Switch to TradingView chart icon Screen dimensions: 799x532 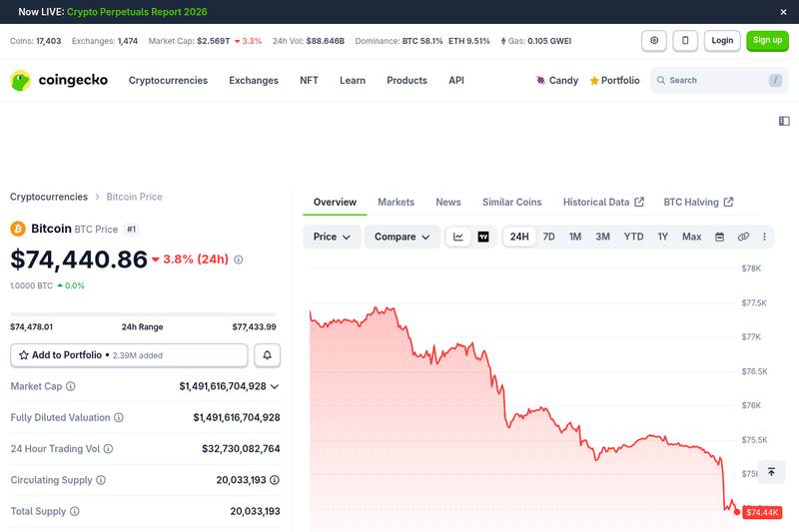pyautogui.click(x=483, y=237)
